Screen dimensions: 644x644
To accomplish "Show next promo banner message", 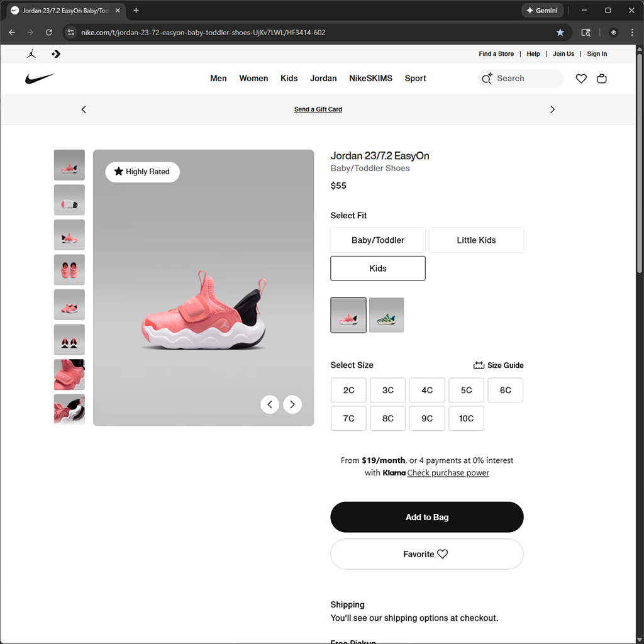I will (x=552, y=109).
